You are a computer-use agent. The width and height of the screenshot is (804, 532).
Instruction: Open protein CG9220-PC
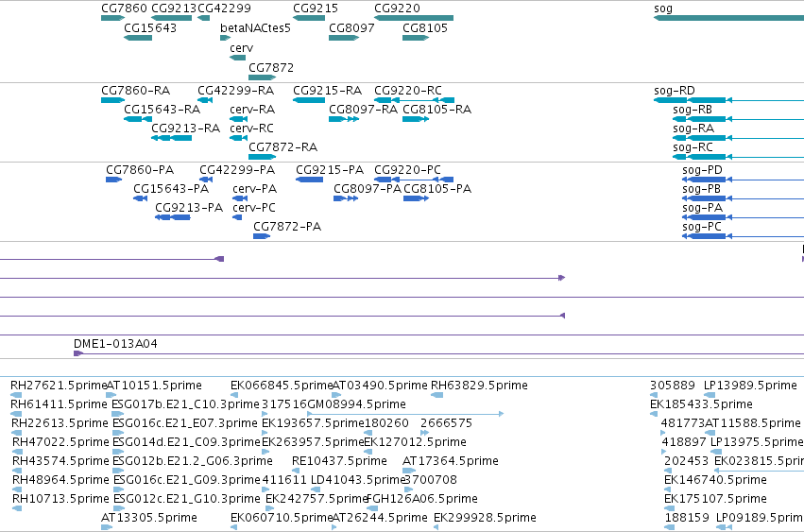(407, 170)
